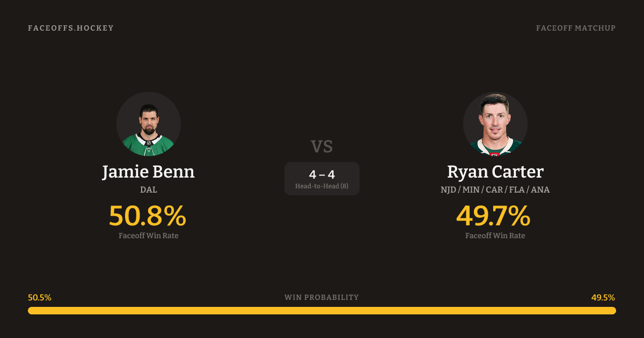
Task: Click the FACEOFF MATCHUP header label
Action: (x=575, y=28)
